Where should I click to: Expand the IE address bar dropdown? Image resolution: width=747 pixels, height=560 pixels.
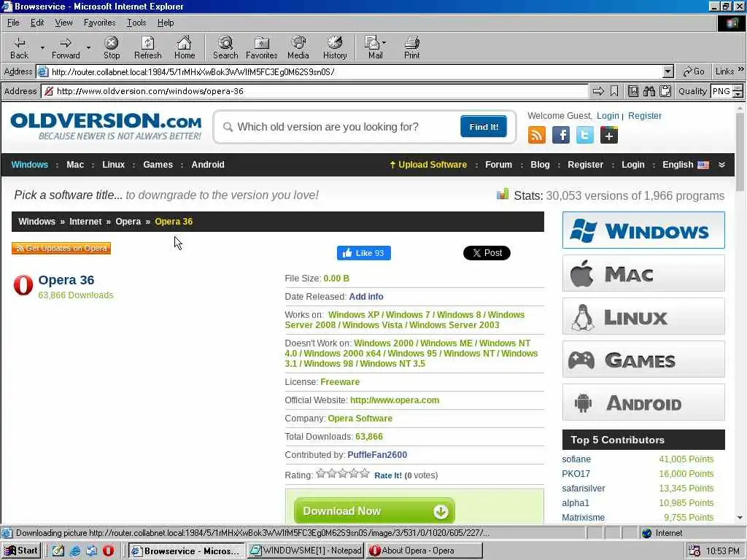[x=668, y=72]
